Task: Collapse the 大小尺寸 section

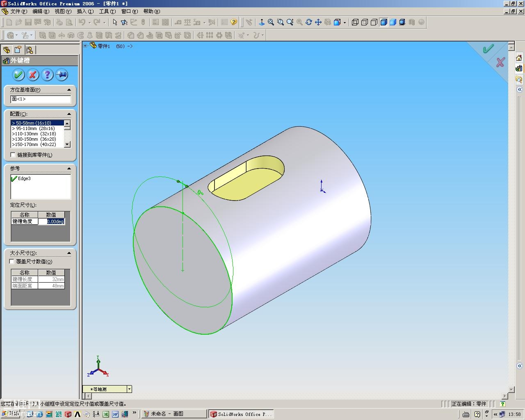Action: pos(69,253)
